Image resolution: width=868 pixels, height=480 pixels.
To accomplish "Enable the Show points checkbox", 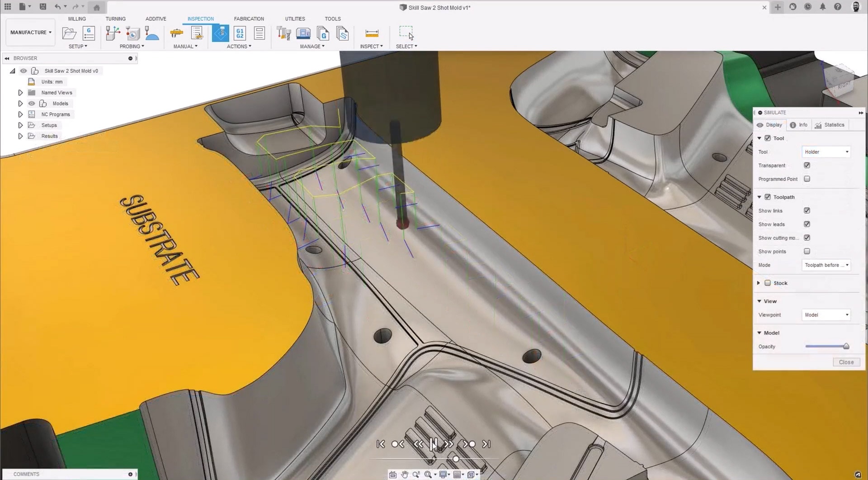I will tap(807, 252).
